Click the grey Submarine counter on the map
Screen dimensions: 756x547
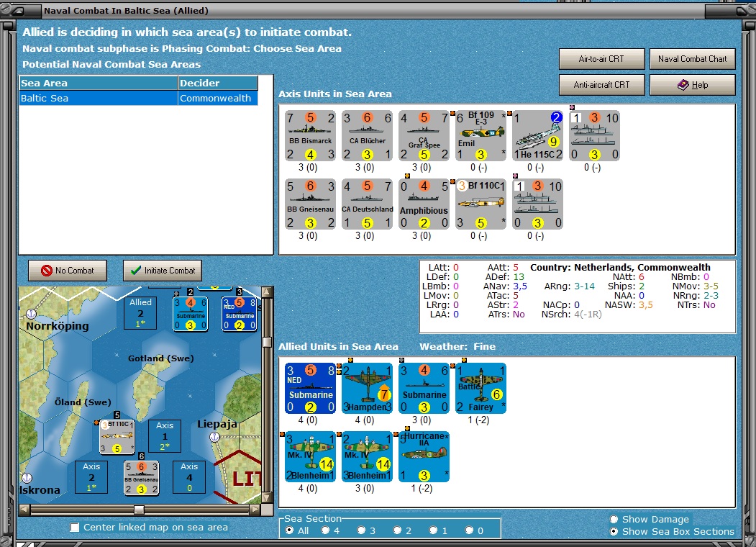click(191, 314)
